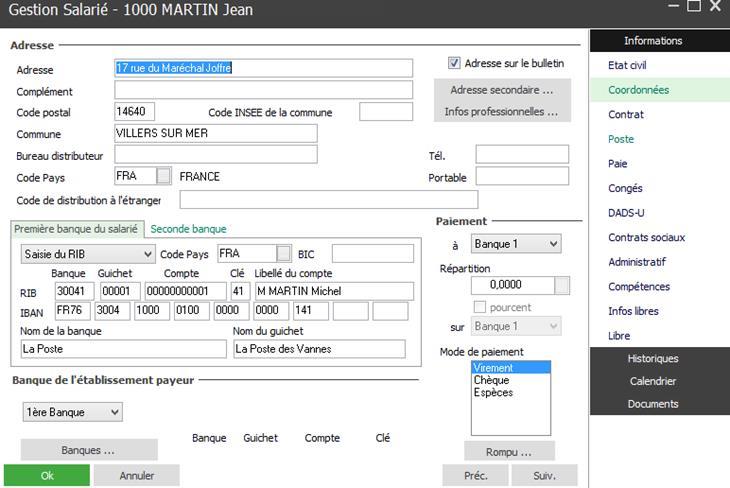The width and height of the screenshot is (730, 488).
Task: Open the Répartition calculator button
Action: coord(562,285)
